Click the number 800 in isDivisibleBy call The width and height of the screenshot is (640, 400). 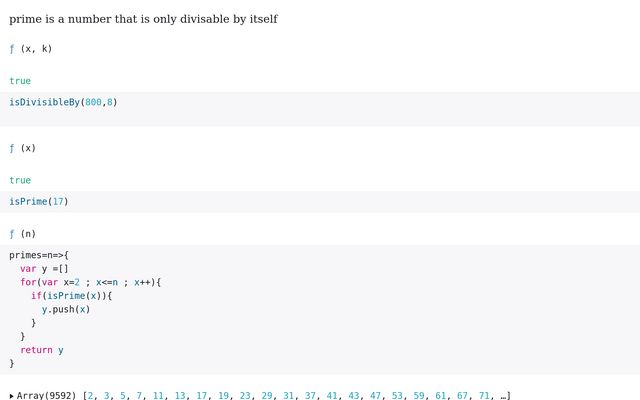93,102
